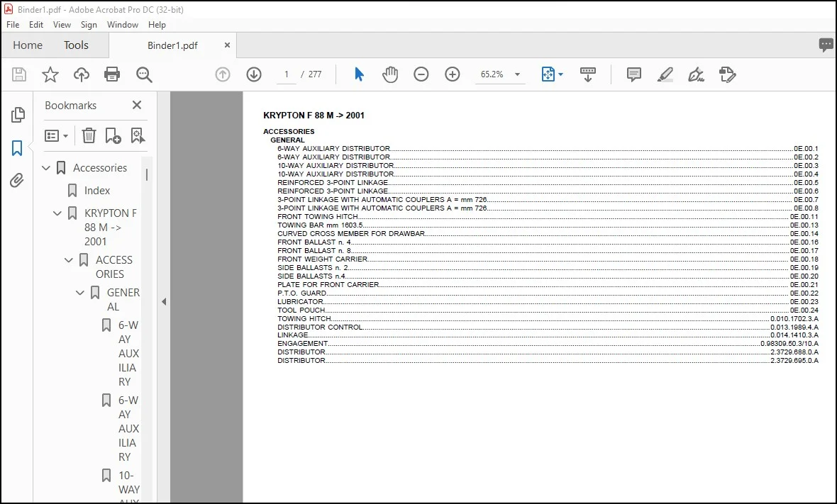Open the Help menu
Screen dimensions: 837x504
point(157,25)
